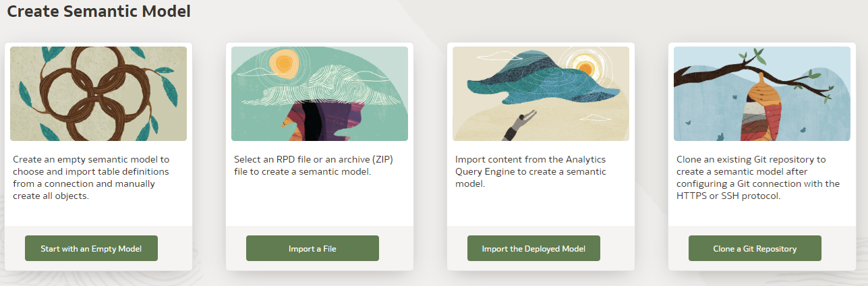The height and width of the screenshot is (286, 868).
Task: Click the chrysalis on branch illustration
Action: (x=762, y=93)
